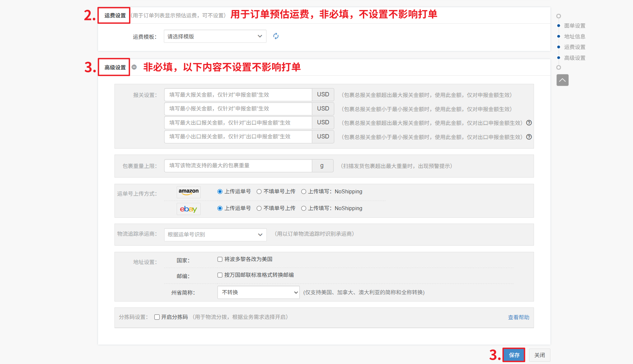633x364 pixels.
Task: Collapse 高级设置 with the minus icon
Action: point(134,67)
